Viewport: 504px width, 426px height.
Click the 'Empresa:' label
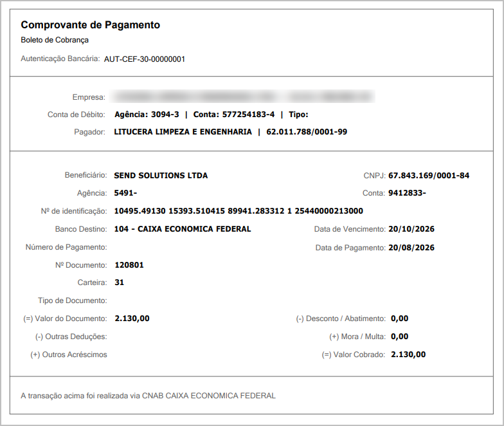89,97
